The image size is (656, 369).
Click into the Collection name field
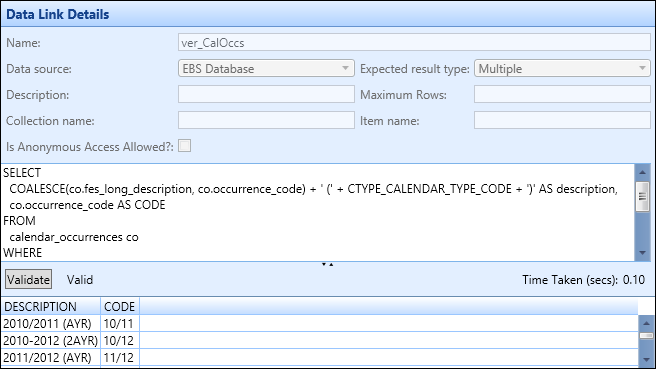pos(266,120)
